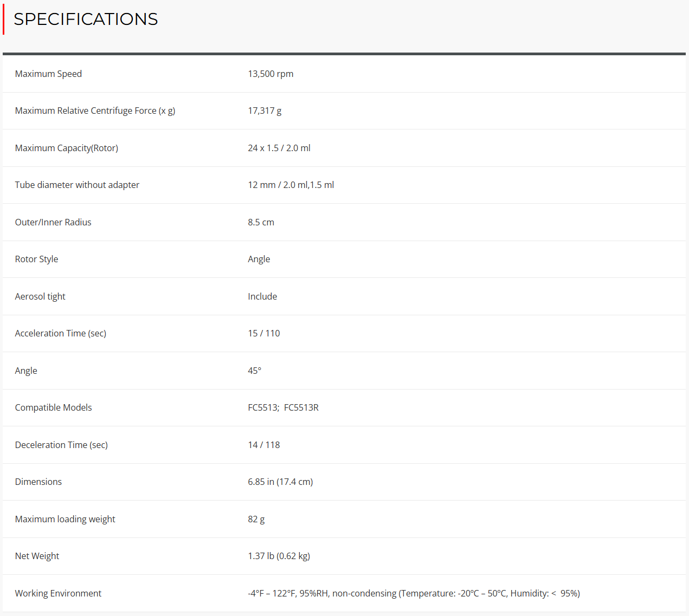This screenshot has height=616, width=689.
Task: Click the Rotor Style label
Action: click(x=36, y=259)
